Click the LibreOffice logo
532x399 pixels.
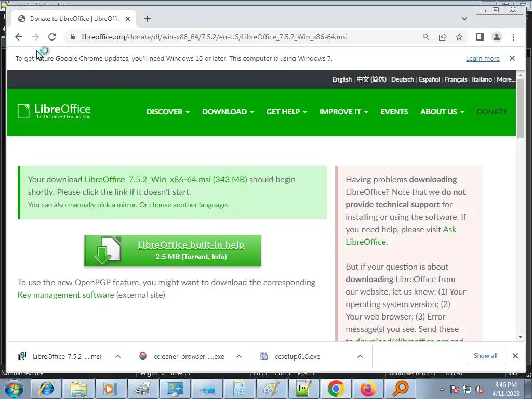(x=54, y=111)
